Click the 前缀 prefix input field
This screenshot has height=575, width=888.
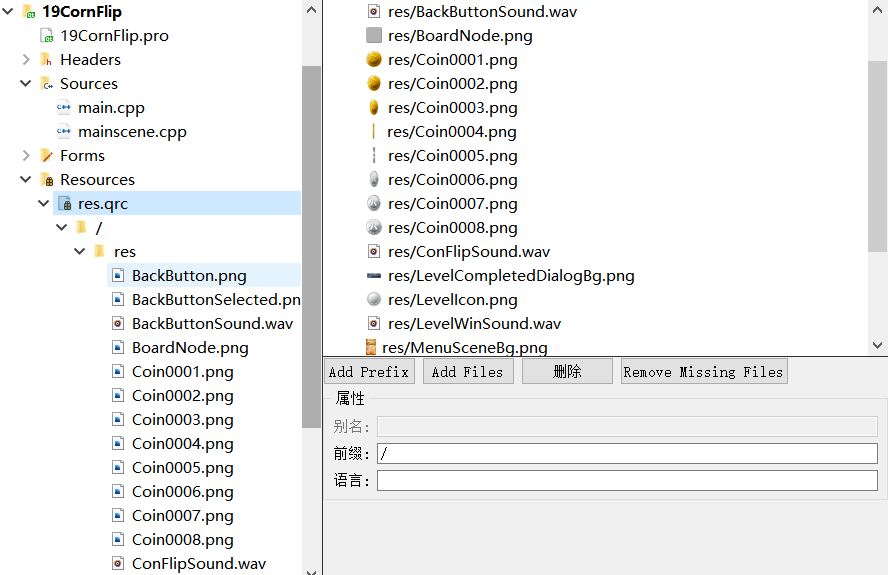pos(627,453)
